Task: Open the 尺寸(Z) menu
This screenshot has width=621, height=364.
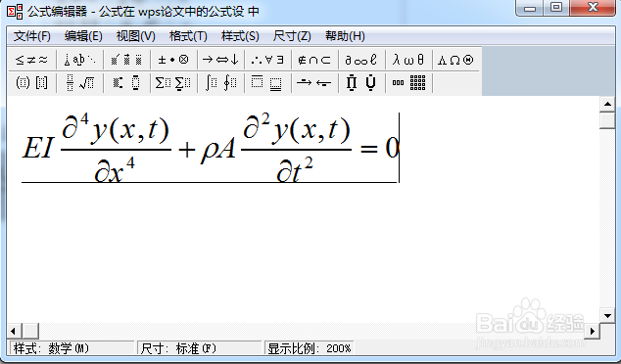Action: pyautogui.click(x=292, y=36)
